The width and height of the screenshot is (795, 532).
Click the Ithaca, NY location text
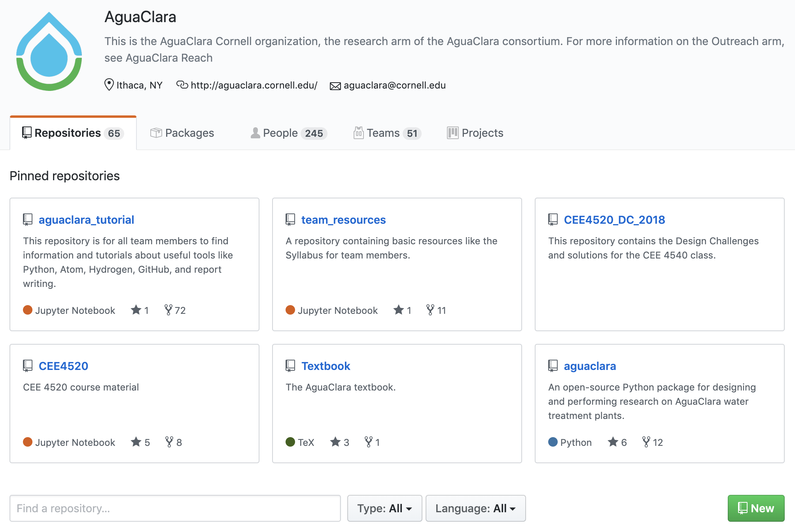[139, 85]
